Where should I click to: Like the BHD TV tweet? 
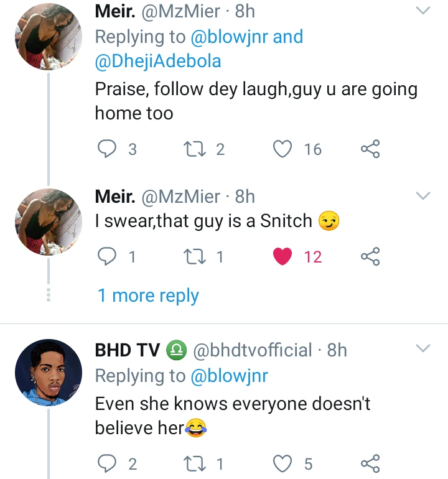(283, 463)
